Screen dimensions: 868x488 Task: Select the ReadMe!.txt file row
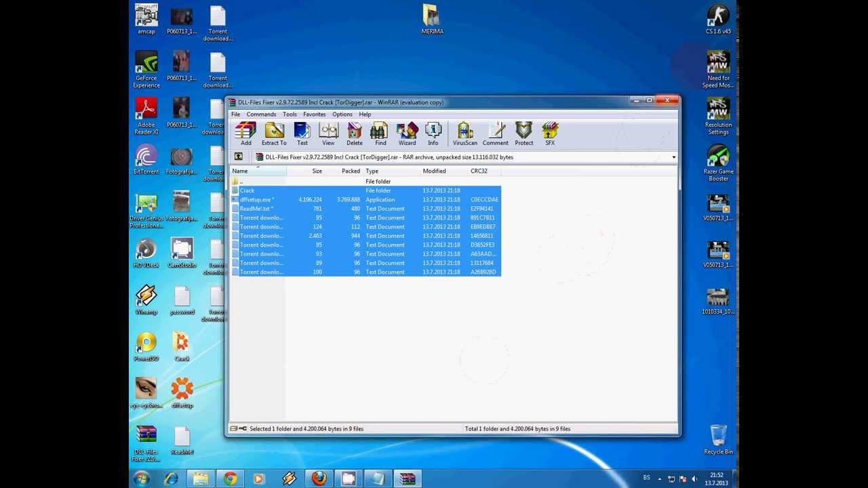(366, 209)
